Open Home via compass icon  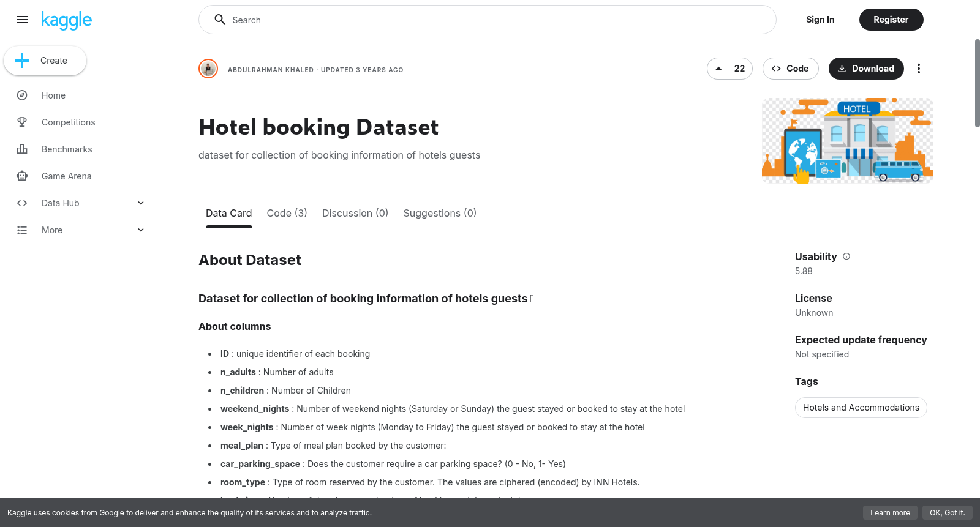(x=22, y=95)
